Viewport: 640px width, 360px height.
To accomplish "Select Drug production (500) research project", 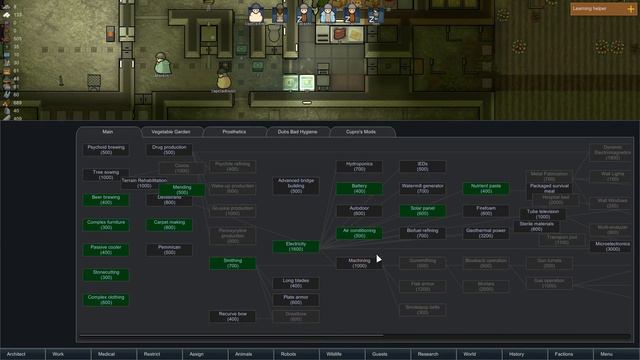I will (x=169, y=150).
